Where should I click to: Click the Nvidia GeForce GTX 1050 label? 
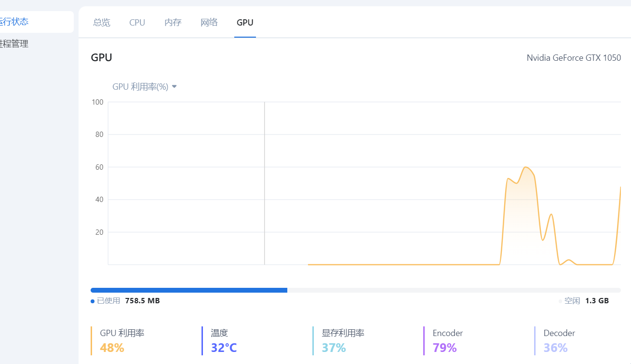574,58
